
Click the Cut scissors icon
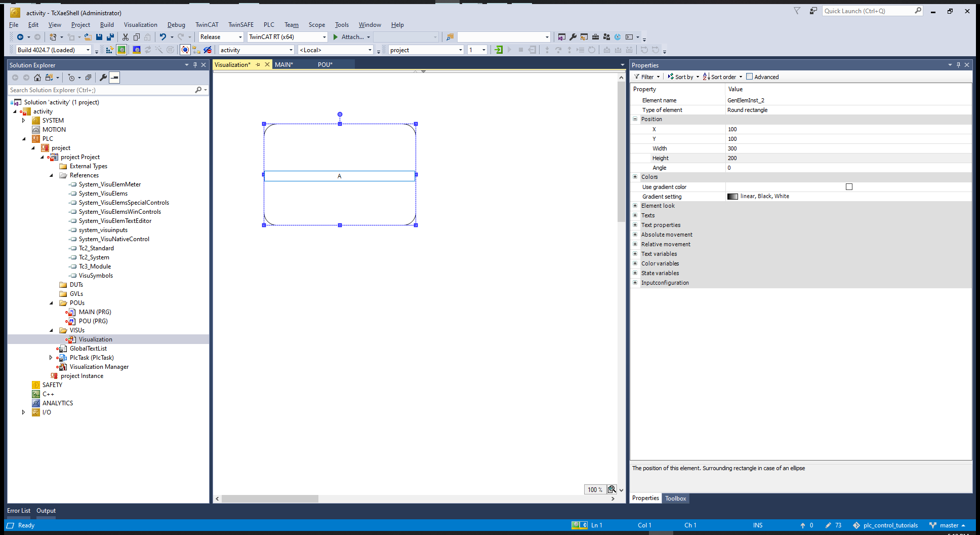pyautogui.click(x=126, y=37)
